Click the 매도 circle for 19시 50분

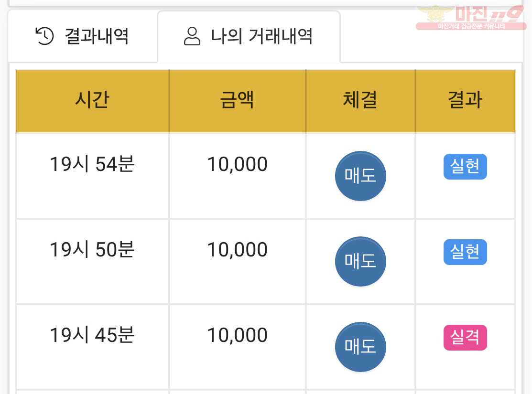click(x=360, y=261)
